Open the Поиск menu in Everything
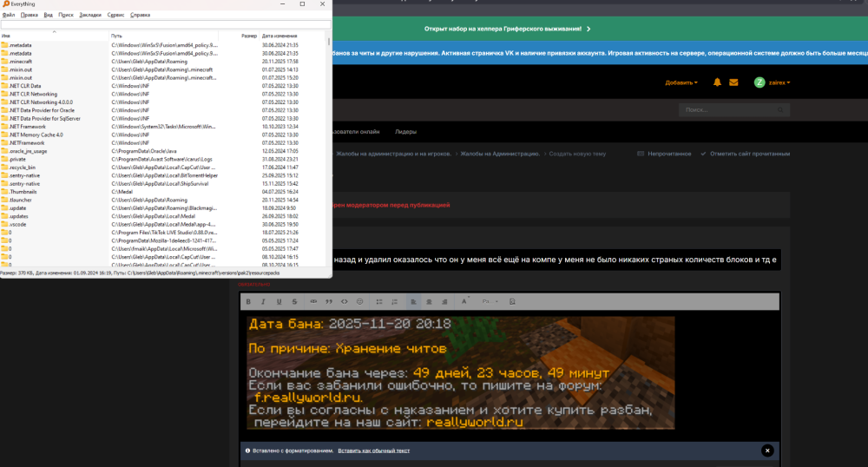Viewport: 868px width, 467px height. pos(66,15)
